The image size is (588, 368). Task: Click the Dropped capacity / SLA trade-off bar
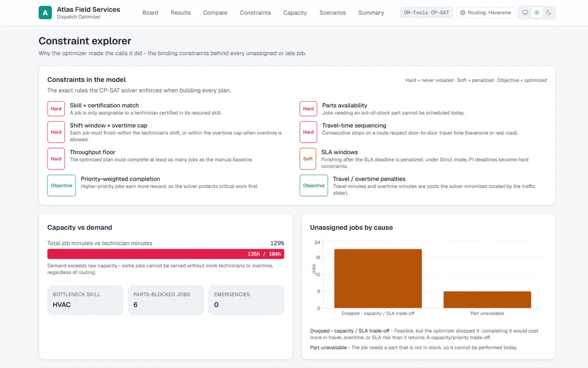tap(378, 278)
